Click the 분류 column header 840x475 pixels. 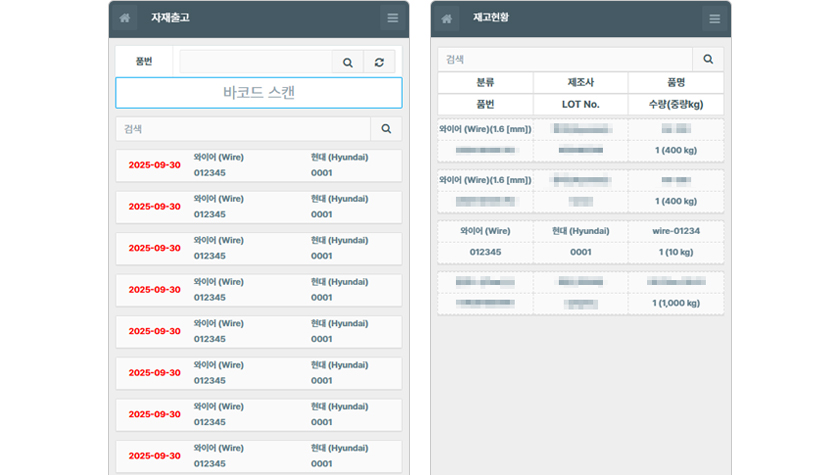[x=485, y=82]
